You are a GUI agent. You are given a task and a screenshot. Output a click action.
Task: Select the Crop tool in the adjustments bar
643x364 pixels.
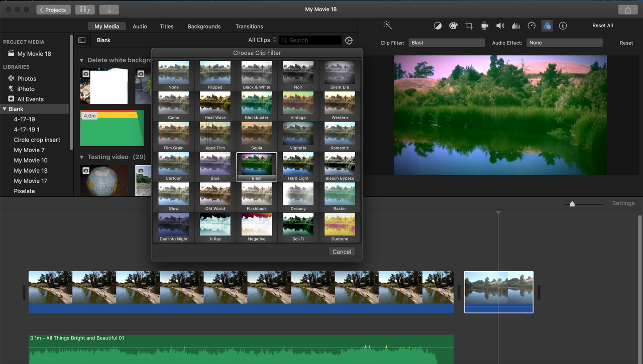469,25
